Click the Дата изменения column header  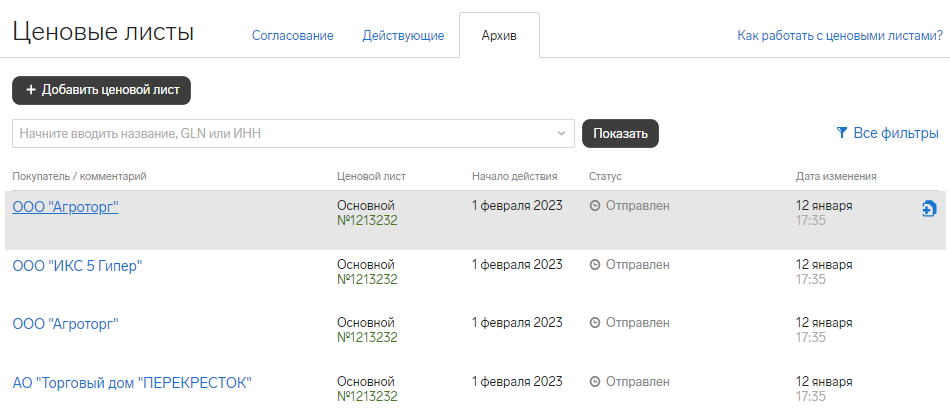pos(836,176)
